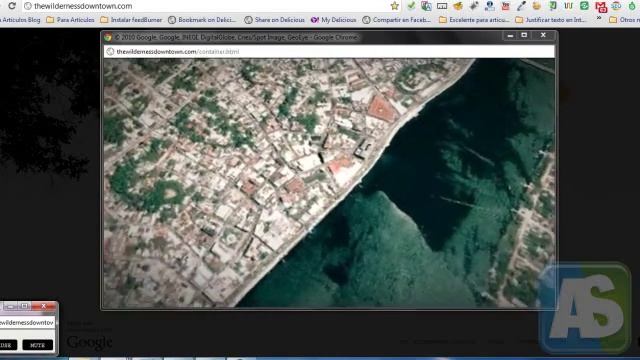Close the satellite view popup window
640x360 pixels.
[543, 36]
